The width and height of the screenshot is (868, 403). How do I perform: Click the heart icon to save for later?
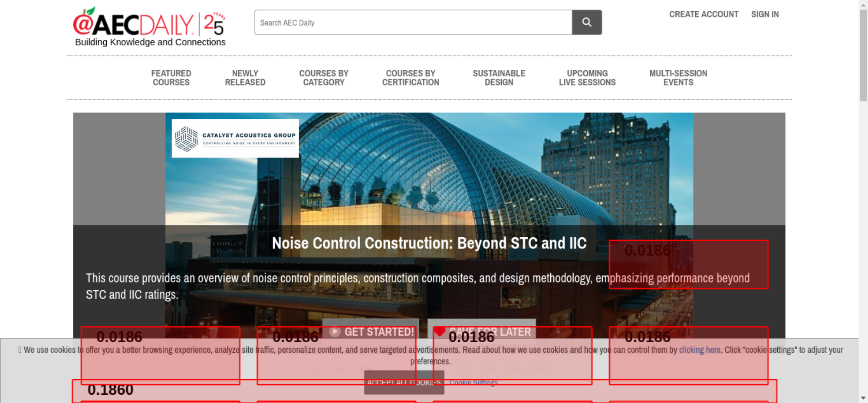click(x=439, y=331)
